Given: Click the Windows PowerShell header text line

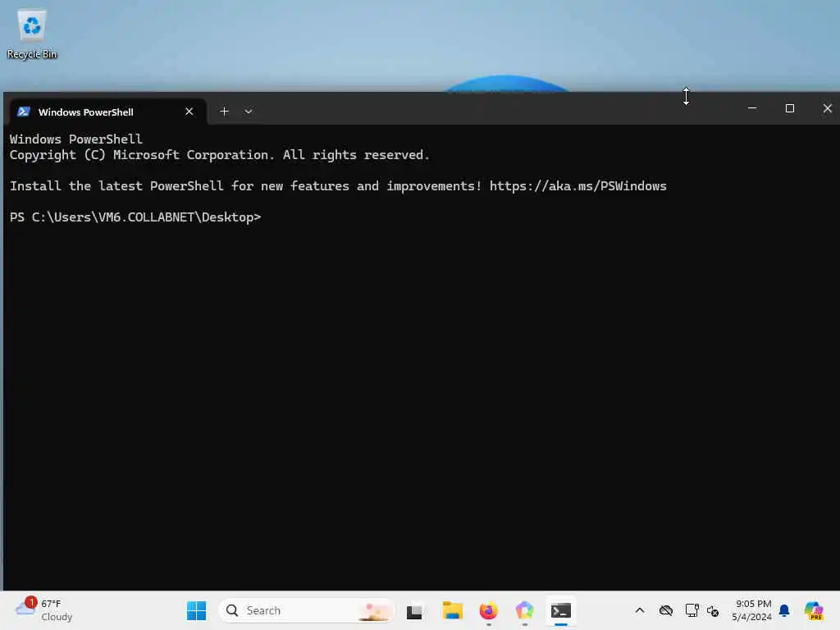Looking at the screenshot, I should pos(76,139).
